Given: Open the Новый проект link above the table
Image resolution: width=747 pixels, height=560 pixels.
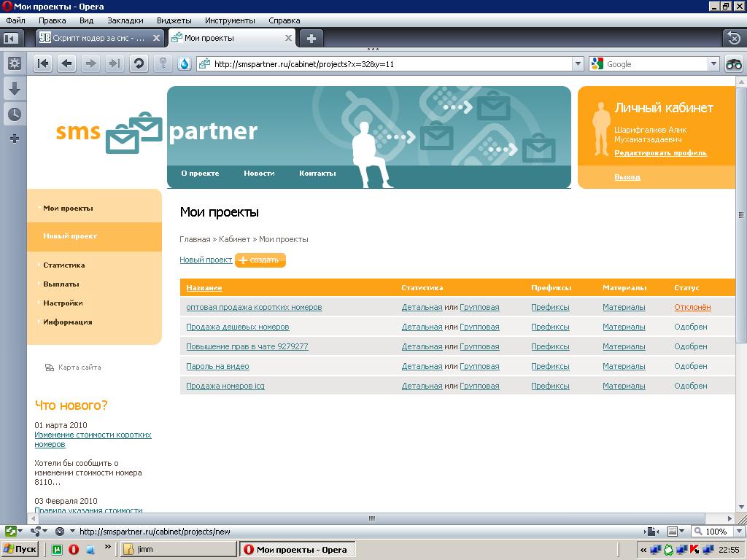Looking at the screenshot, I should point(206,260).
